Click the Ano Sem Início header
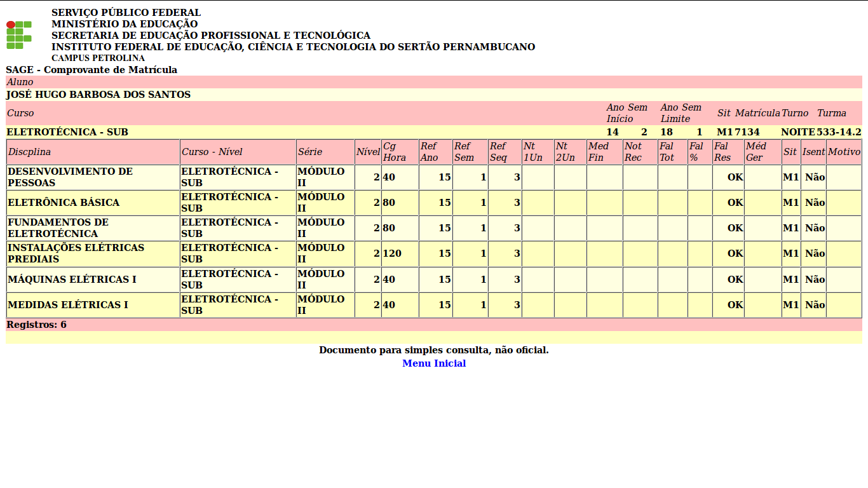868x488 pixels. pos(627,113)
